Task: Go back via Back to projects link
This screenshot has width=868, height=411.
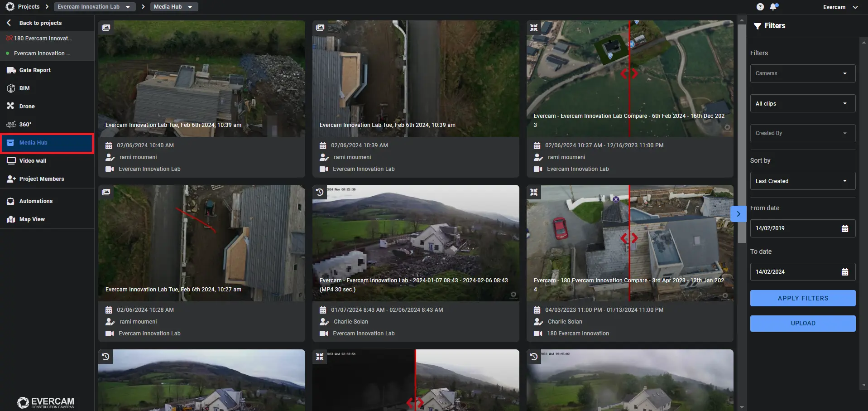Action: [40, 23]
